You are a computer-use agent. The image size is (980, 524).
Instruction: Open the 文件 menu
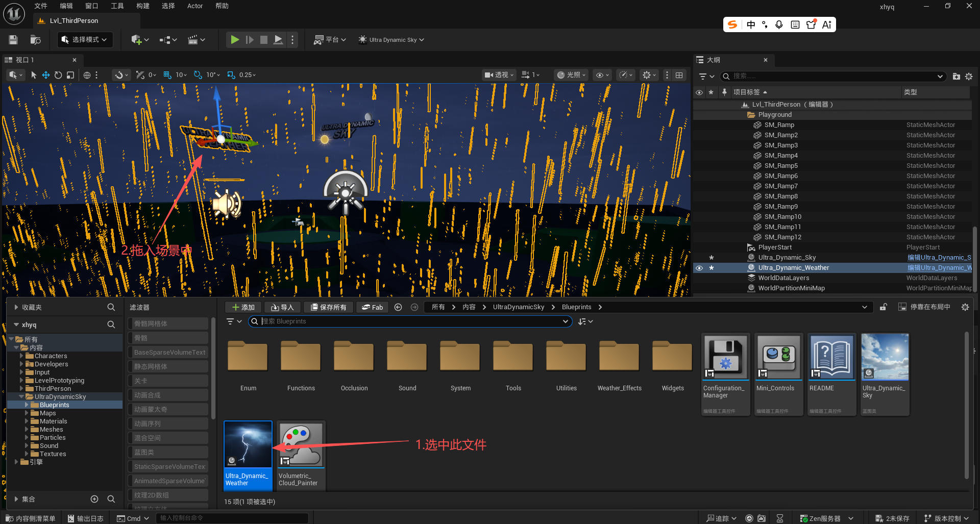(x=41, y=6)
